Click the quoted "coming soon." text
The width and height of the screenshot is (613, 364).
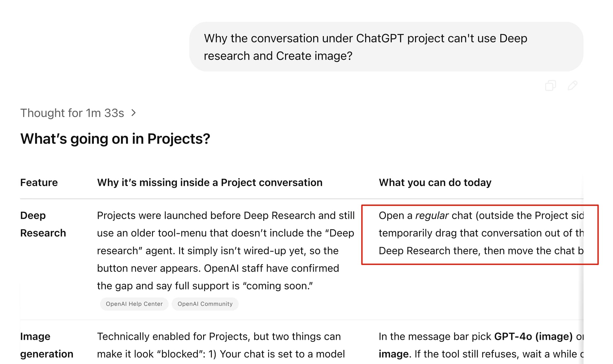click(278, 286)
